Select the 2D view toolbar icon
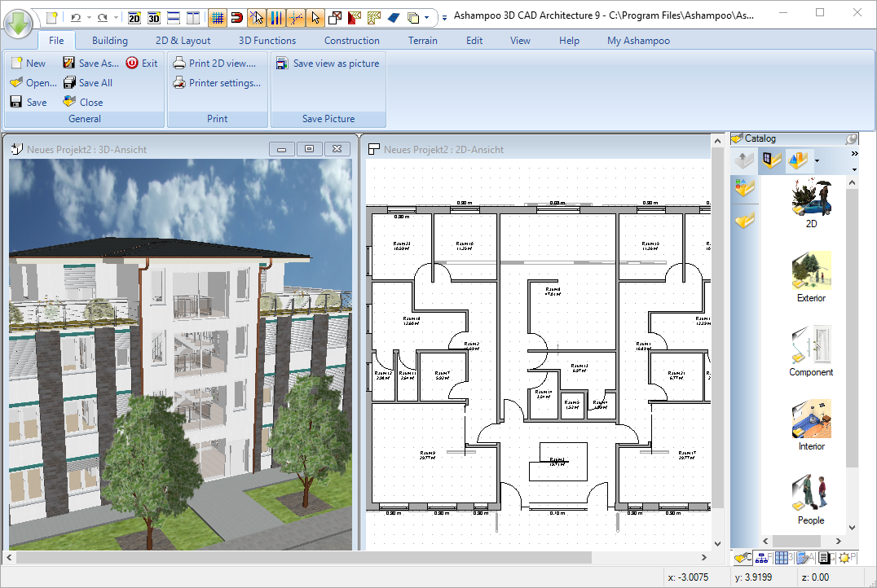Image resolution: width=877 pixels, height=588 pixels. coord(134,16)
